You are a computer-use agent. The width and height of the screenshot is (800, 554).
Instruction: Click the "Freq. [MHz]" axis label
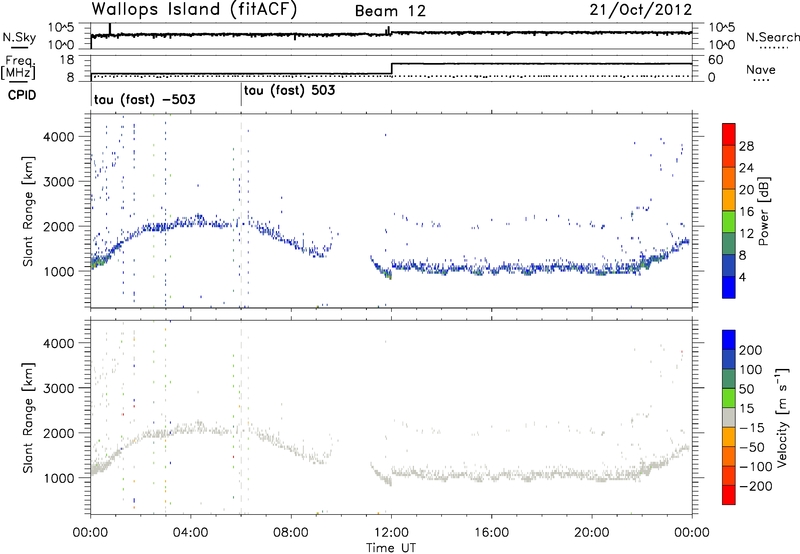(x=18, y=67)
